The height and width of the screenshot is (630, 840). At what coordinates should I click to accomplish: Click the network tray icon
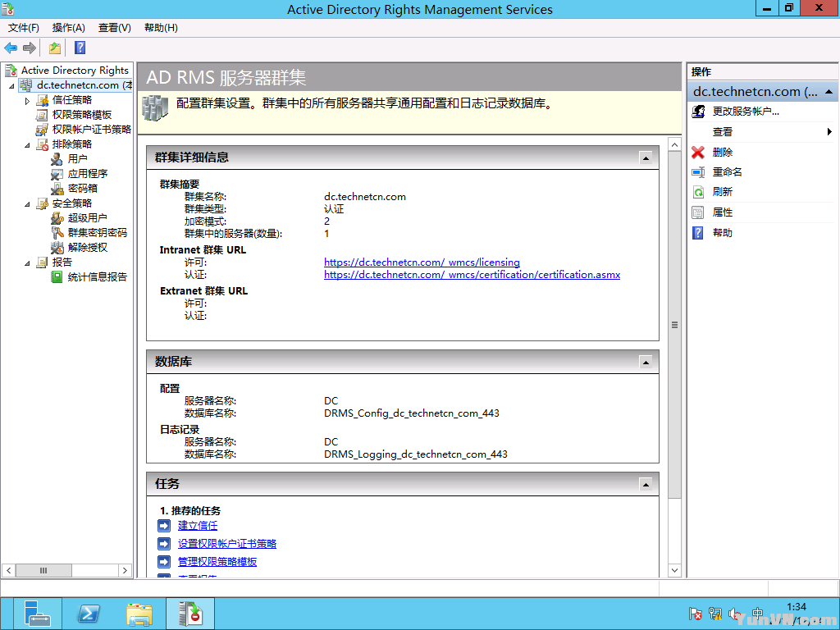(715, 614)
